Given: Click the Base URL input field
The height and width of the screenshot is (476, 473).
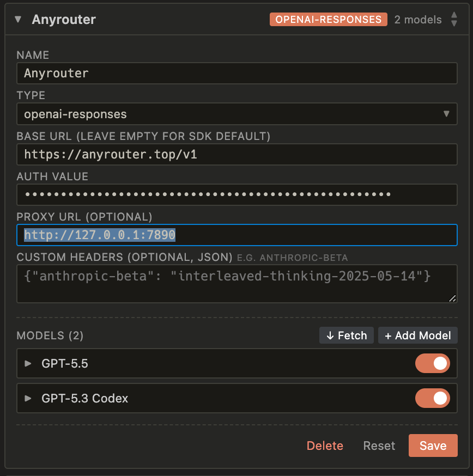Looking at the screenshot, I should click(x=237, y=154).
